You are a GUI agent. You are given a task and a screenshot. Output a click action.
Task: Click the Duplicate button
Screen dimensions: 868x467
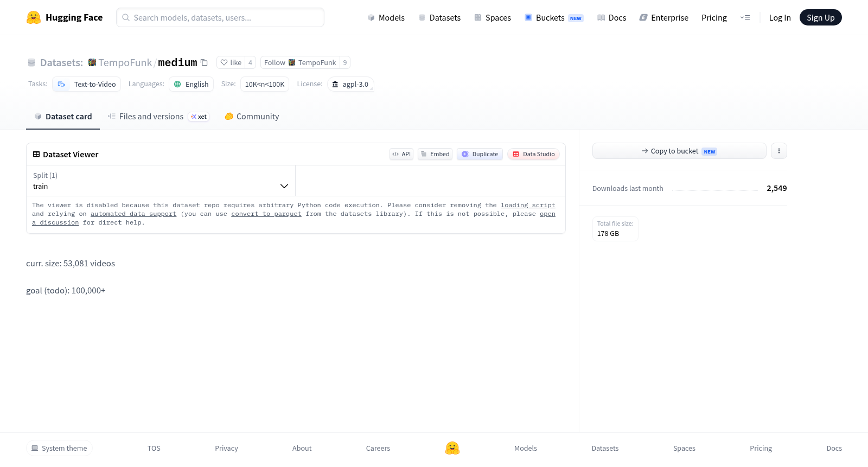click(x=480, y=154)
